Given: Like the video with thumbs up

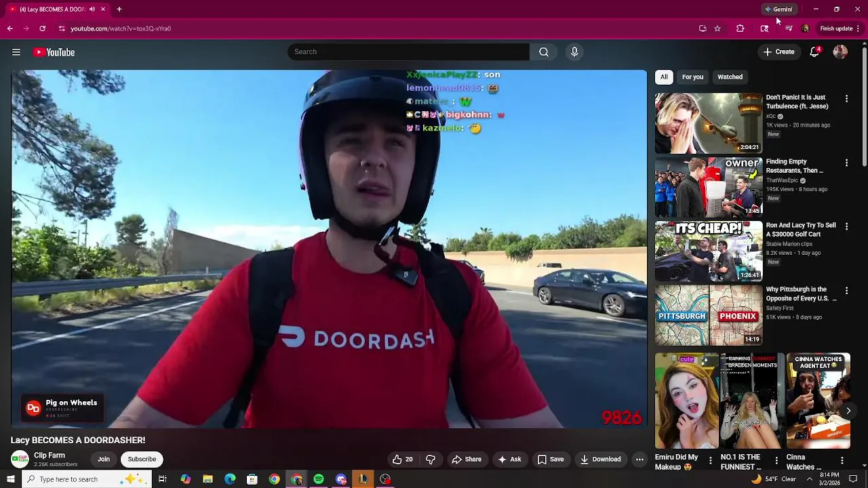Looking at the screenshot, I should (402, 460).
